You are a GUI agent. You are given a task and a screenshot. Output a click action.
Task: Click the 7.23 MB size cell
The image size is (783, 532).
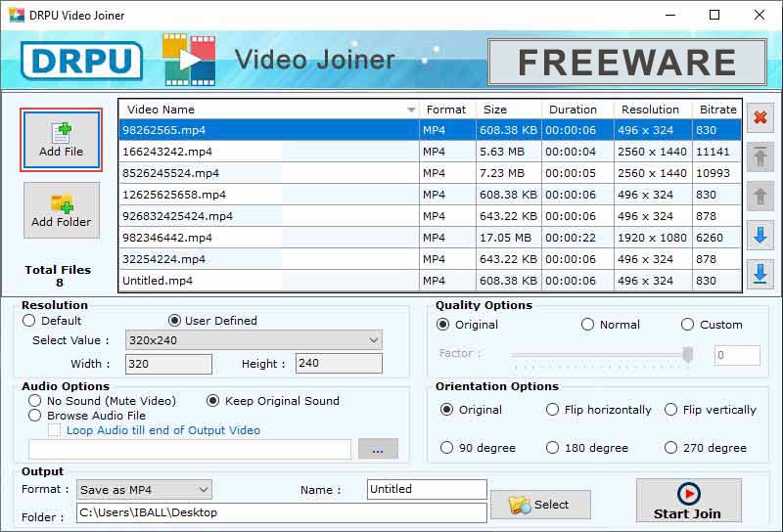[x=509, y=173]
